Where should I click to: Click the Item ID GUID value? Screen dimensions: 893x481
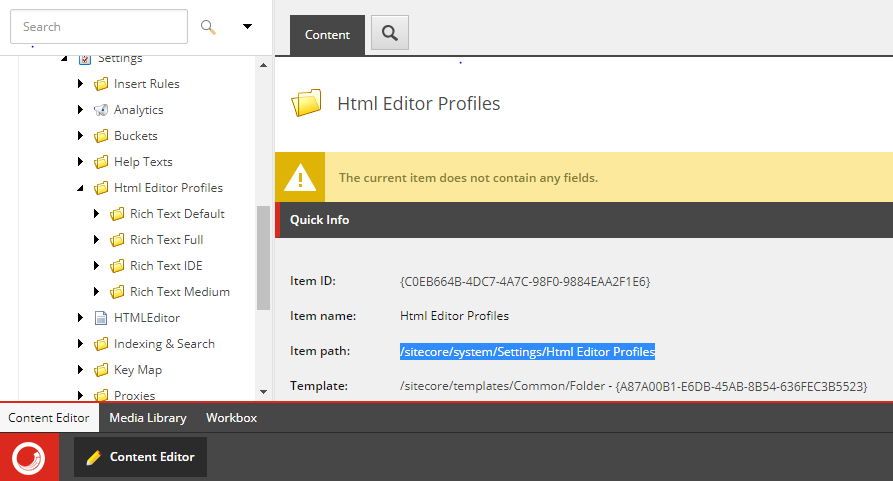pyautogui.click(x=525, y=281)
